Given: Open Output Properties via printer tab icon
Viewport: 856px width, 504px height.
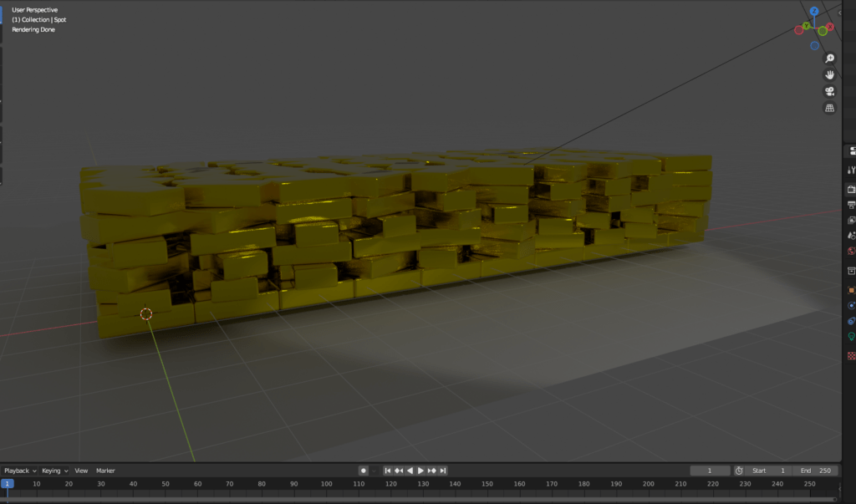Looking at the screenshot, I should 850,206.
